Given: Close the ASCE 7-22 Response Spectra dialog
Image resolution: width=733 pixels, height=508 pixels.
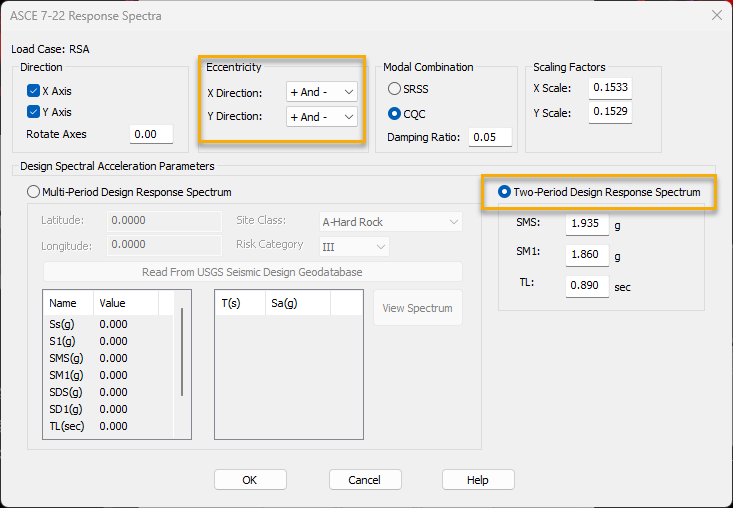Looking at the screenshot, I should (717, 15).
